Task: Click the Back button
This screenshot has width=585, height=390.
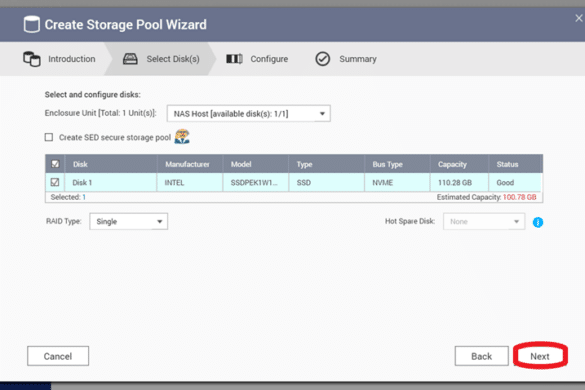Action: [x=481, y=356]
